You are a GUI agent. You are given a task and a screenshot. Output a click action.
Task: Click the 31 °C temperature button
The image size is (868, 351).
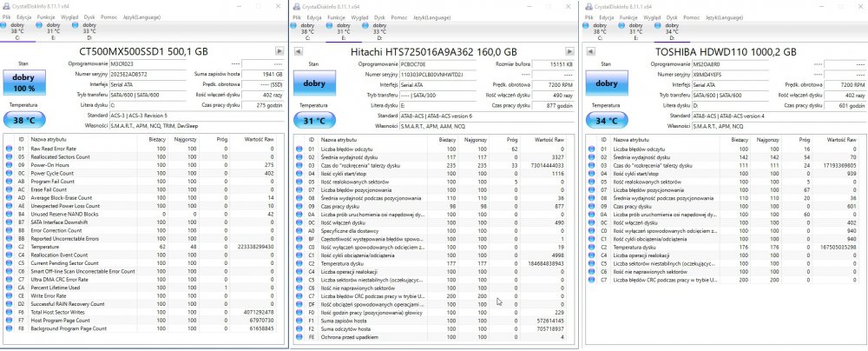click(x=313, y=120)
